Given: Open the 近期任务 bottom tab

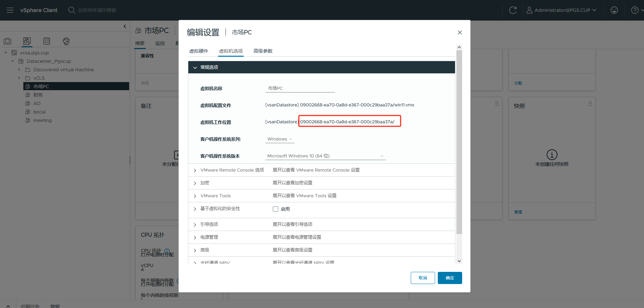Looking at the screenshot, I should coord(30,306).
